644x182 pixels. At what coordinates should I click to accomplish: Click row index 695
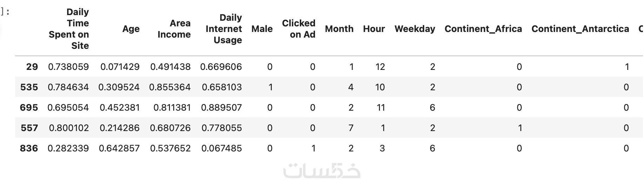[29, 108]
